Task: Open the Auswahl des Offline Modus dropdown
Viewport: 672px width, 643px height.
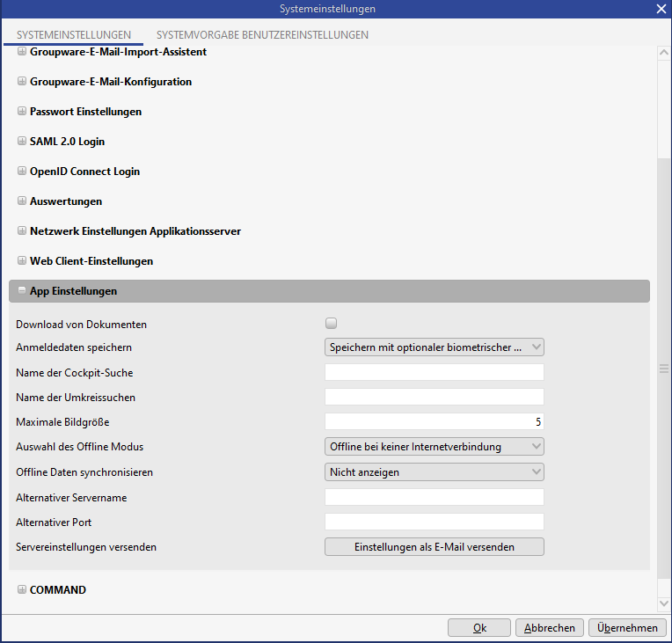Action: (x=435, y=447)
